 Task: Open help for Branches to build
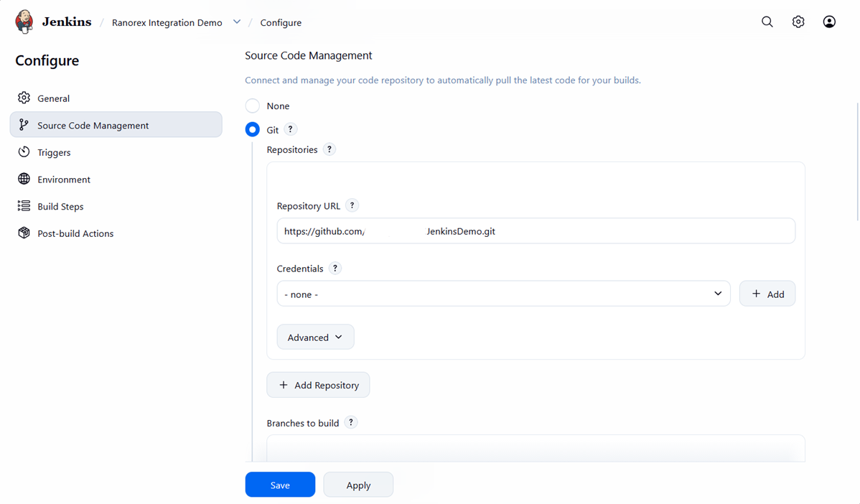click(x=350, y=423)
